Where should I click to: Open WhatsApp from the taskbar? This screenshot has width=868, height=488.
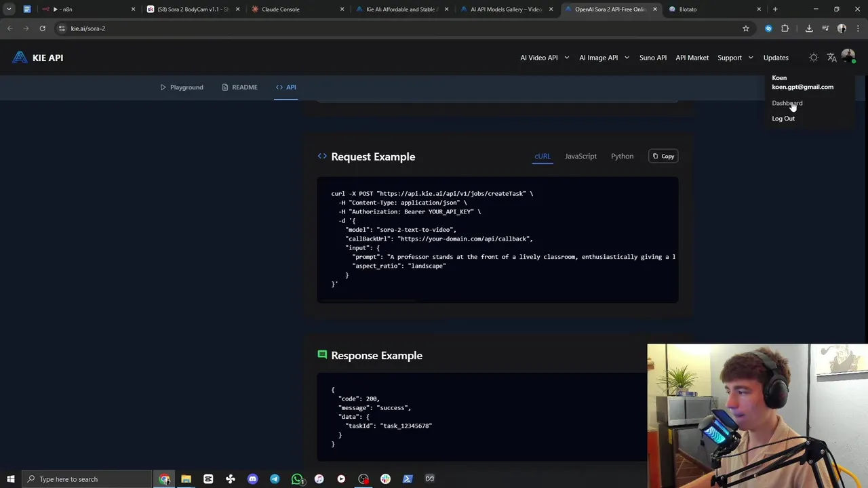pos(297,479)
